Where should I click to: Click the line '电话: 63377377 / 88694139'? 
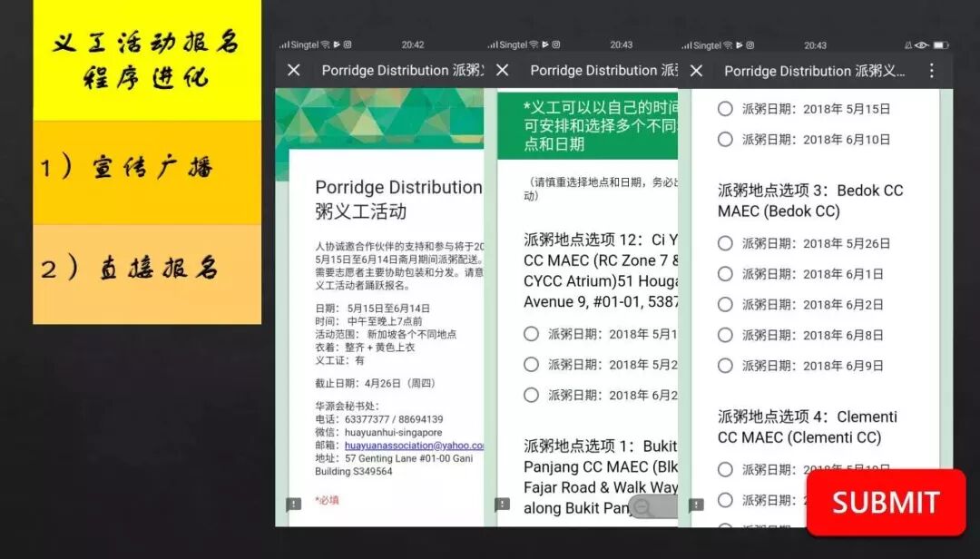378,419
